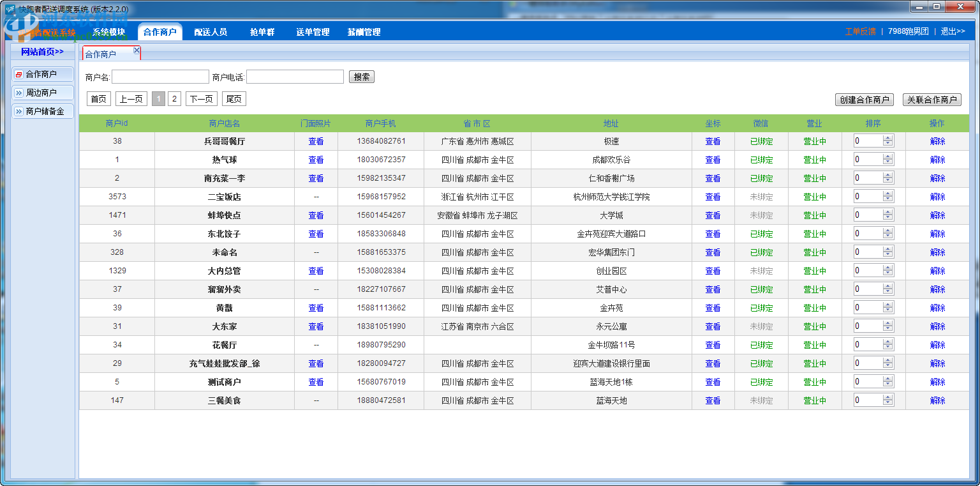
Task: View coordinates for 大东家
Action: coord(713,326)
